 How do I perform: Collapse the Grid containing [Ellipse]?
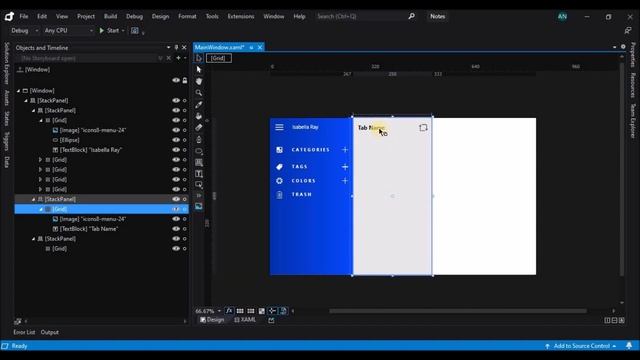(41, 120)
